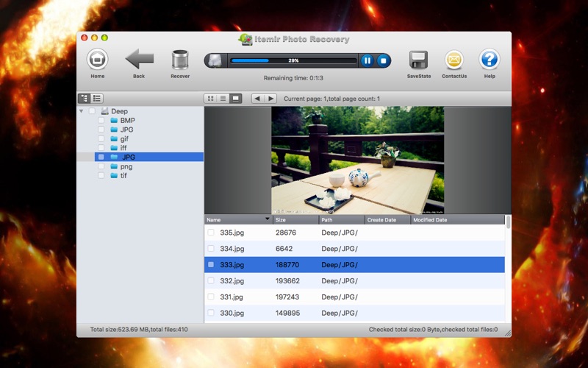Click the Total size status text
Viewport: 588px width, 368px height.
click(139, 329)
